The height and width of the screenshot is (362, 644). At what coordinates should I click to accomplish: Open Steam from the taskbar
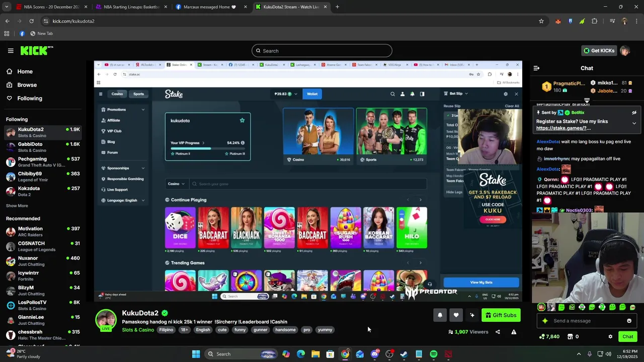tap(404, 354)
